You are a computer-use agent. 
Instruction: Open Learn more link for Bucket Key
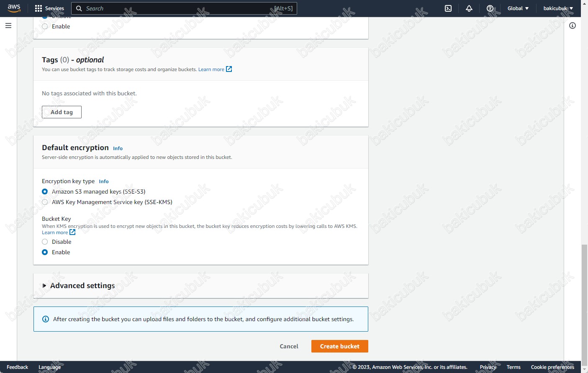55,232
